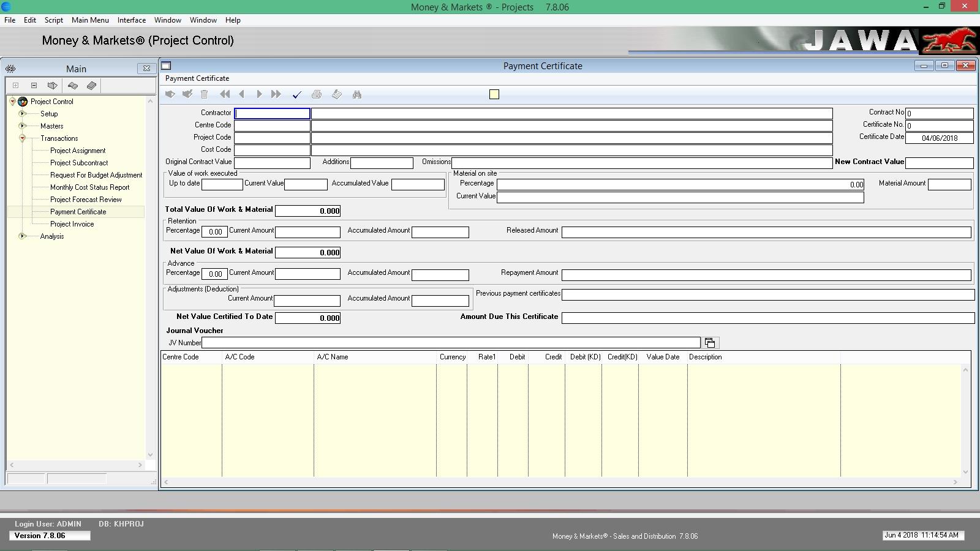Click the trash delete icon in the toolbar
980x551 pixels.
click(x=205, y=94)
